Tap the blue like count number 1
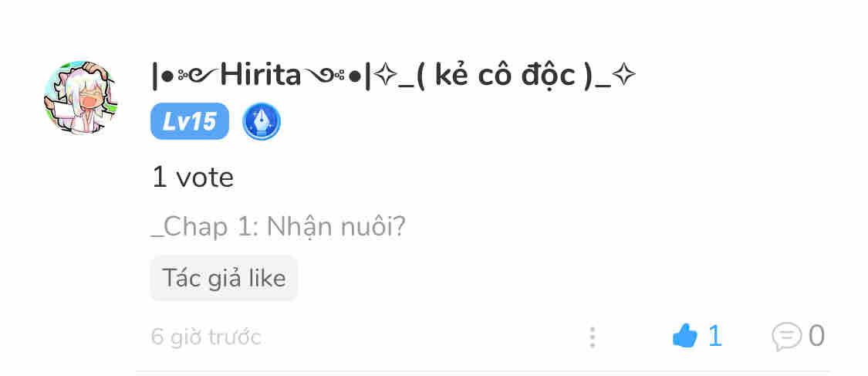This screenshot has height=376, width=868. 714,336
